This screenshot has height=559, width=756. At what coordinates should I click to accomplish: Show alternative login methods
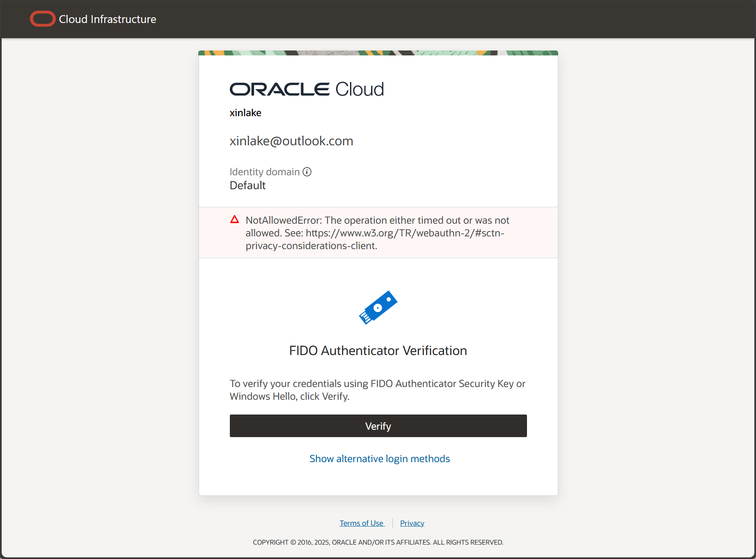coord(380,459)
